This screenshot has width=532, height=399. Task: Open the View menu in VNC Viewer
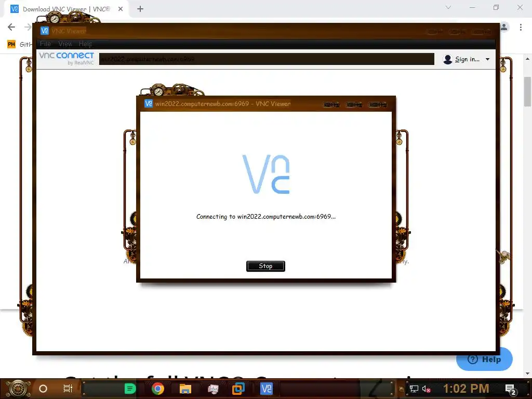click(65, 44)
